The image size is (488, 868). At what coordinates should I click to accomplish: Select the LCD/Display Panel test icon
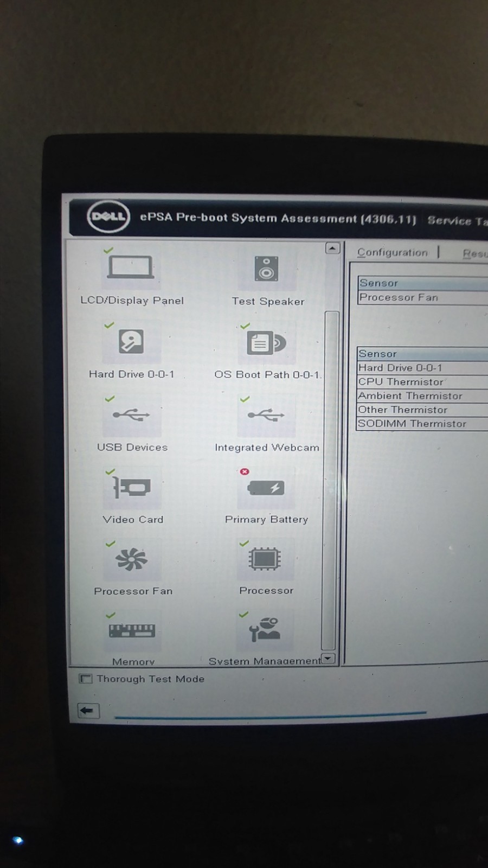(x=131, y=267)
